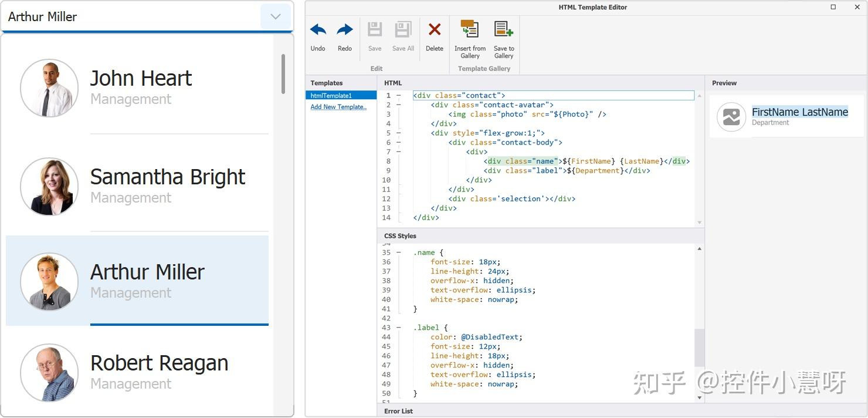The image size is (868, 418).
Task: Click Save to Gallery icon
Action: [x=503, y=29]
